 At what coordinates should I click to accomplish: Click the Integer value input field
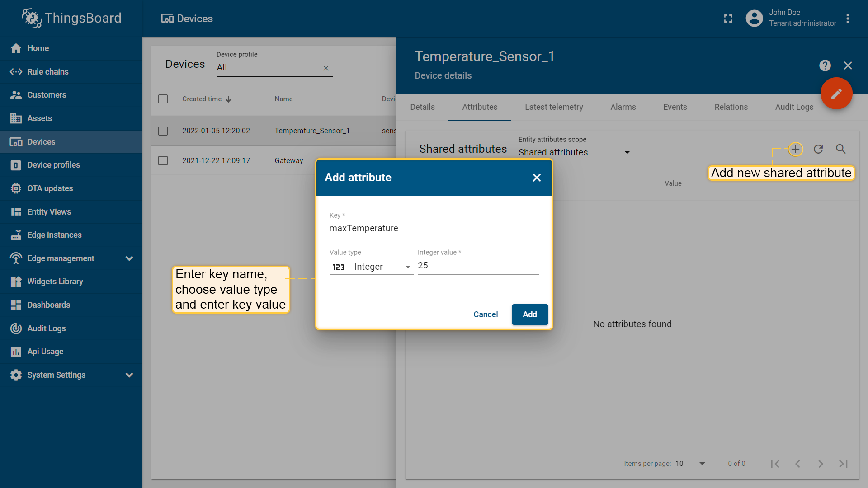tap(478, 266)
